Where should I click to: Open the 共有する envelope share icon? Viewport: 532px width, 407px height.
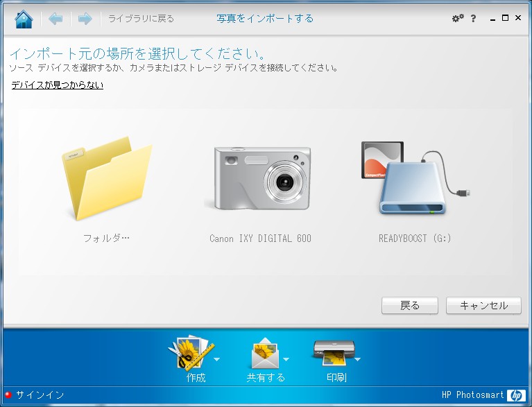[x=265, y=354]
